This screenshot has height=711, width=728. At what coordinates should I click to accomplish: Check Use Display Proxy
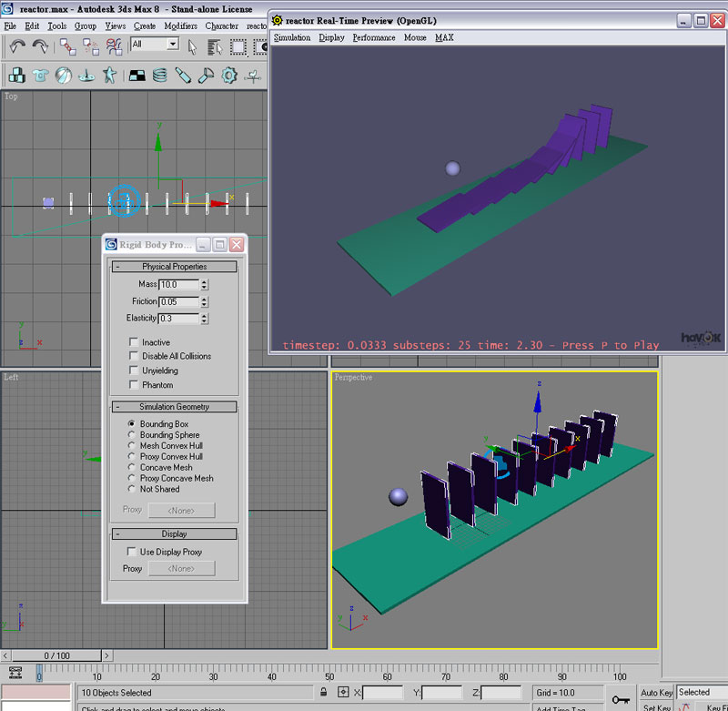pos(131,552)
